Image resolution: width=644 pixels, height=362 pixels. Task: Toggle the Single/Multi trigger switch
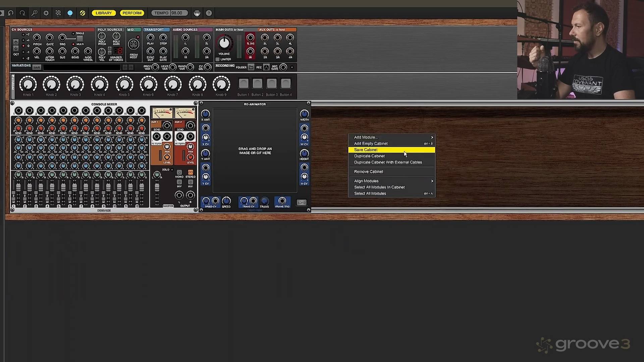coord(79,39)
